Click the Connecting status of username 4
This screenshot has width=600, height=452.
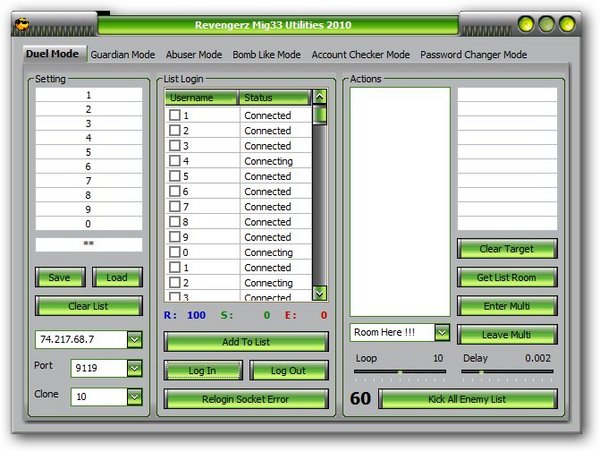(x=269, y=161)
